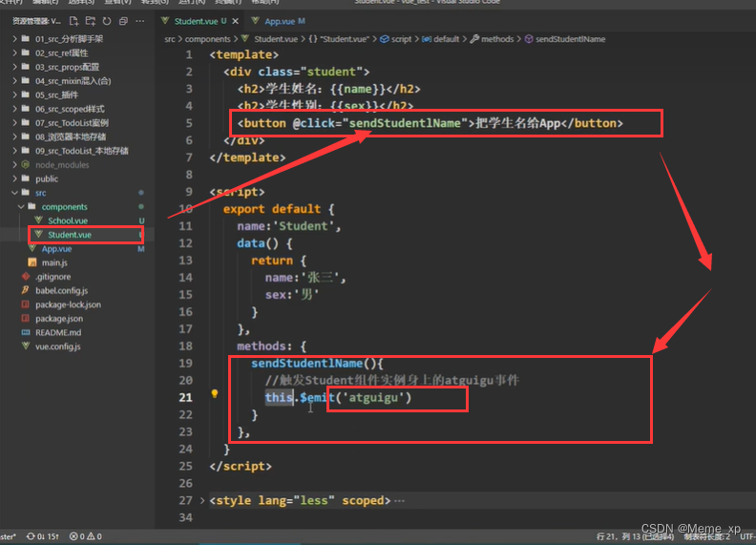
Task: Unfold the style block on line 27
Action: pyautogui.click(x=202, y=501)
